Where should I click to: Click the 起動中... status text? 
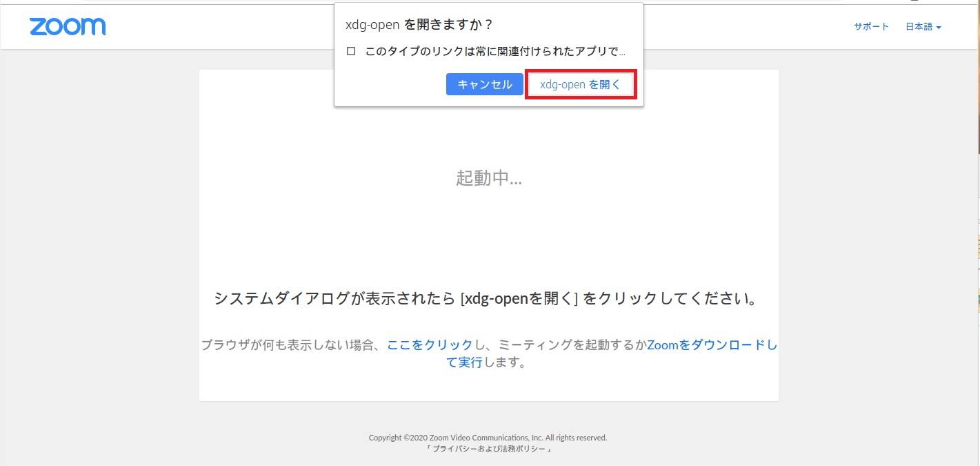click(488, 178)
